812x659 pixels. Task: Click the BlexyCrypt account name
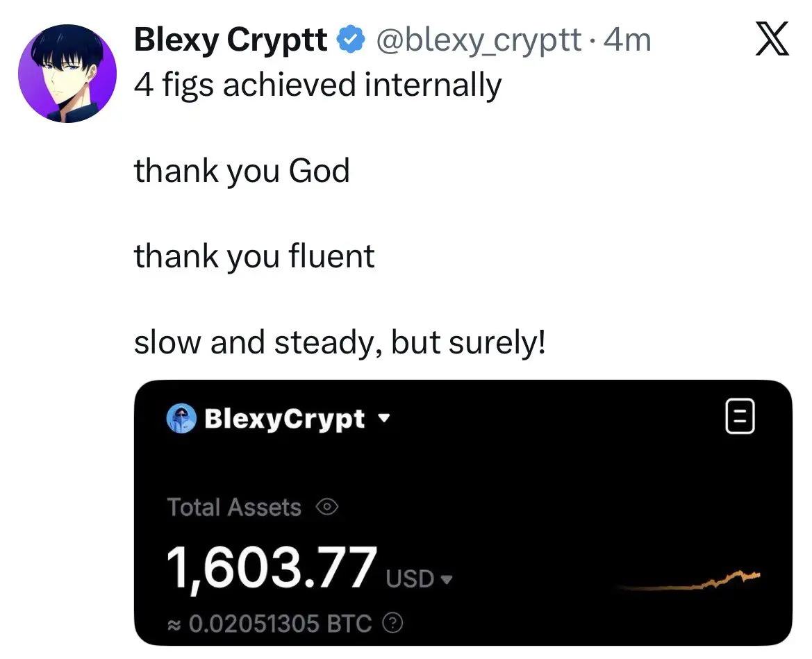click(x=284, y=419)
